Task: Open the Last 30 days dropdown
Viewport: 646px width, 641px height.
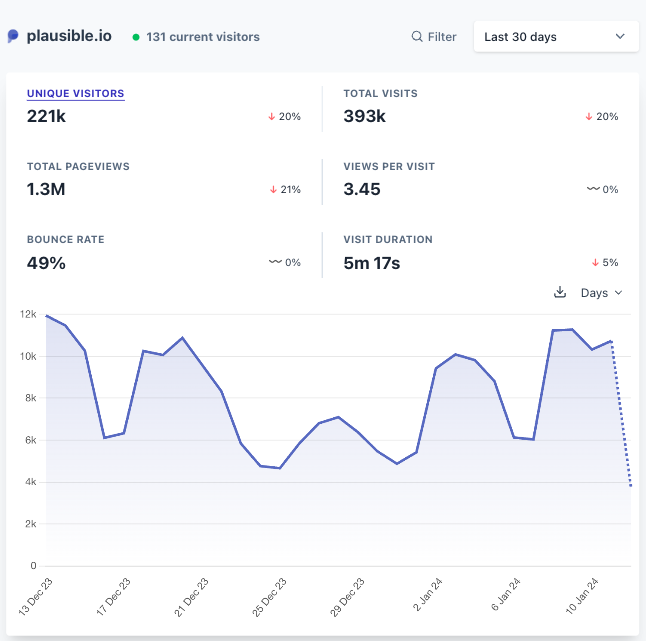Action: click(x=556, y=37)
